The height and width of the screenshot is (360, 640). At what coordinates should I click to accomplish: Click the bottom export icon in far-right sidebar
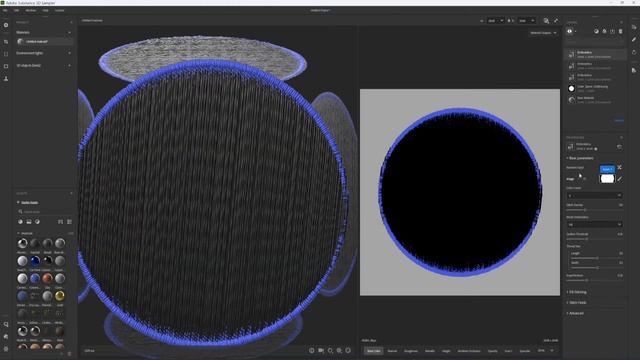pyautogui.click(x=634, y=70)
